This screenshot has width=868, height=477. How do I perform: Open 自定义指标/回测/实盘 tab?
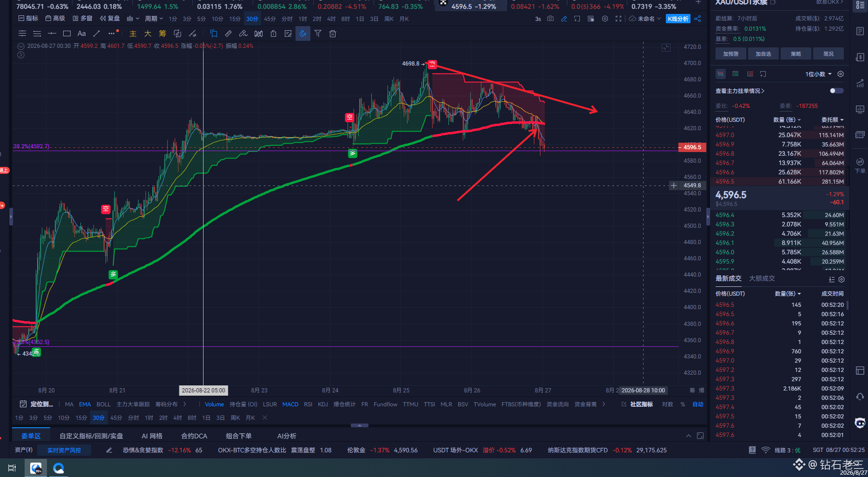coord(91,436)
